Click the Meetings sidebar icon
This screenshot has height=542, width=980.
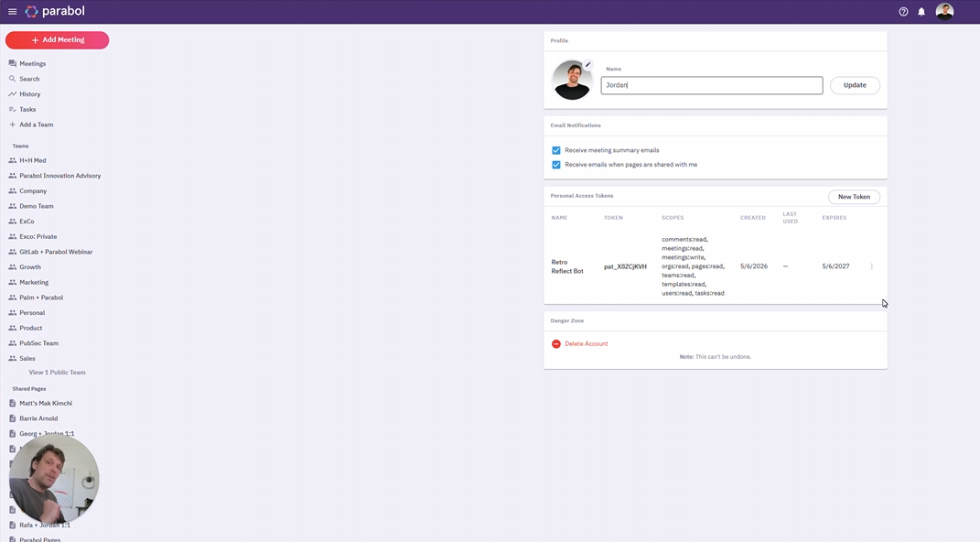[13, 64]
